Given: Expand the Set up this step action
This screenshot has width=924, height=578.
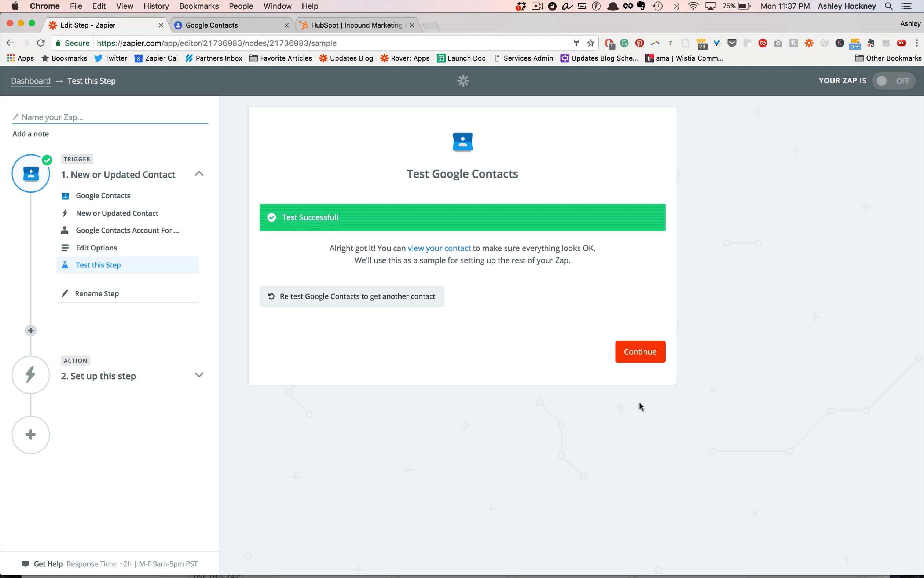Looking at the screenshot, I should 199,375.
